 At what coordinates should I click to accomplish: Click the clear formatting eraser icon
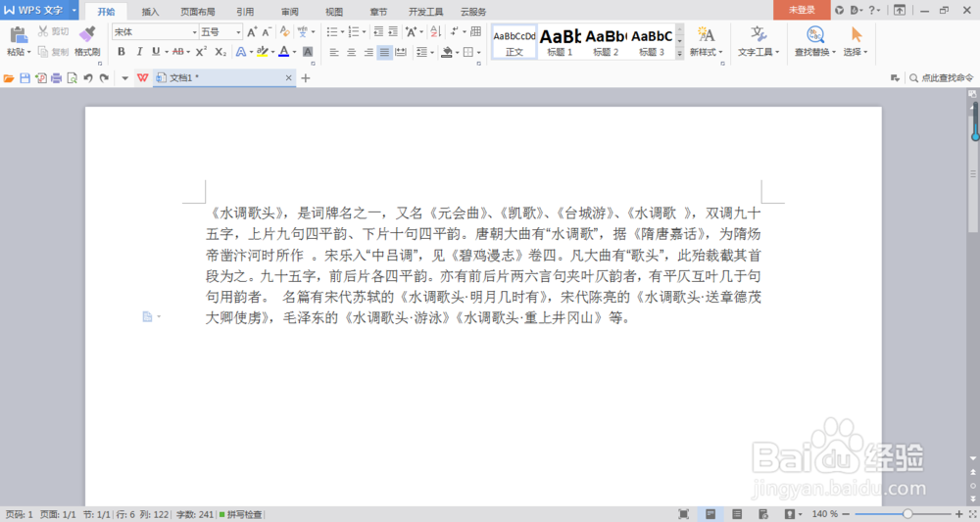(284, 32)
